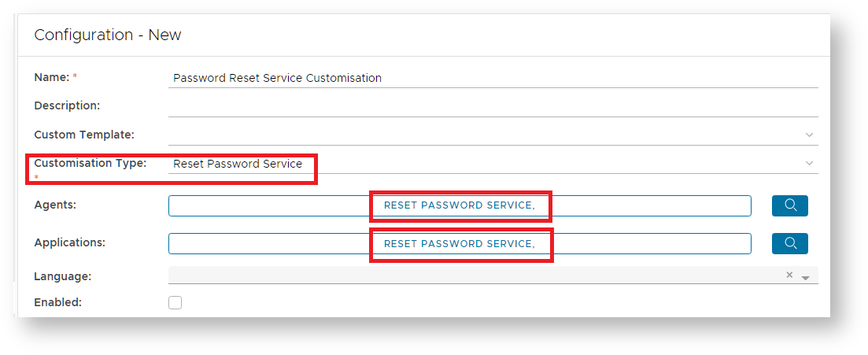The width and height of the screenshot is (868, 355).
Task: Click the Language label text
Action: (x=62, y=276)
